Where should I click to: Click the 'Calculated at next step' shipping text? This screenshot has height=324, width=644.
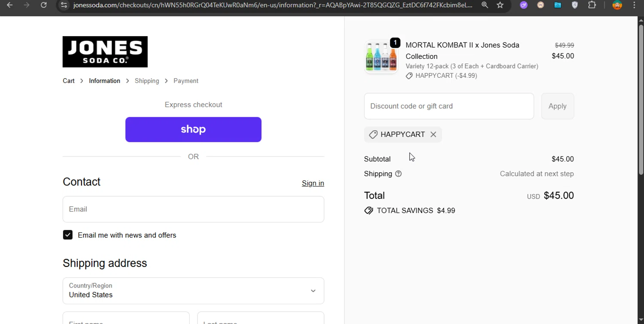point(537,174)
